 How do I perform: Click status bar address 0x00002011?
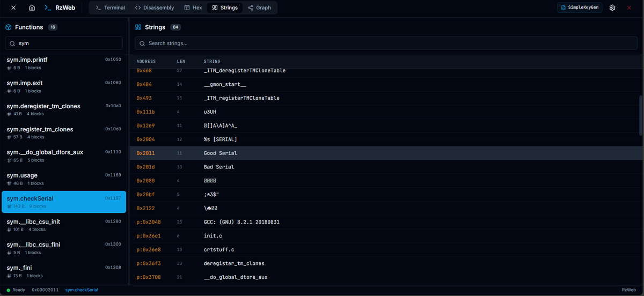[x=45, y=290]
